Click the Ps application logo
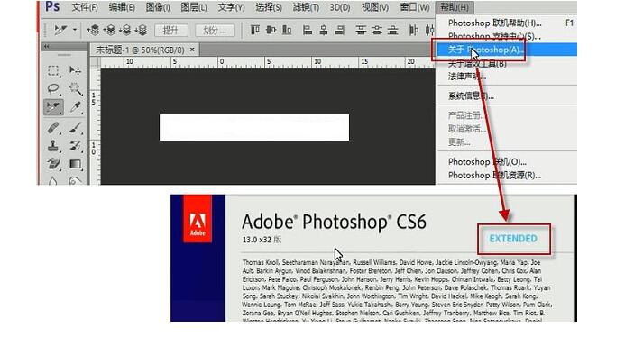The image size is (625, 364). (52, 7)
